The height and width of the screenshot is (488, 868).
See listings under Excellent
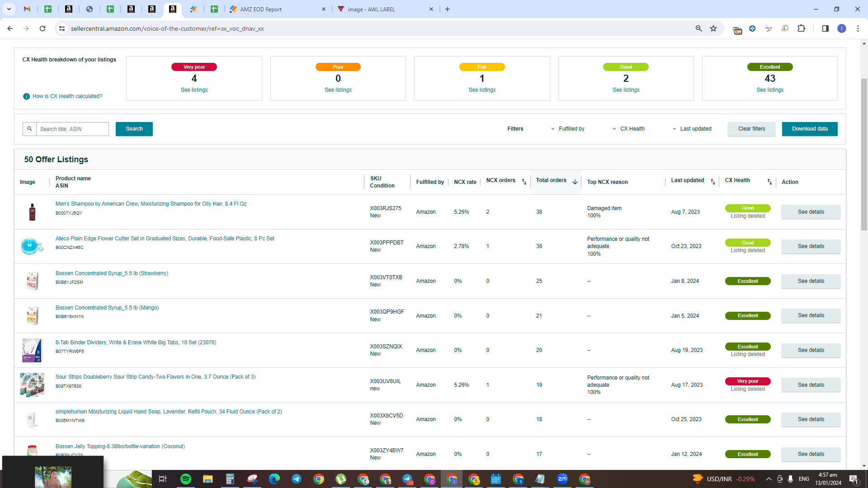click(x=770, y=90)
